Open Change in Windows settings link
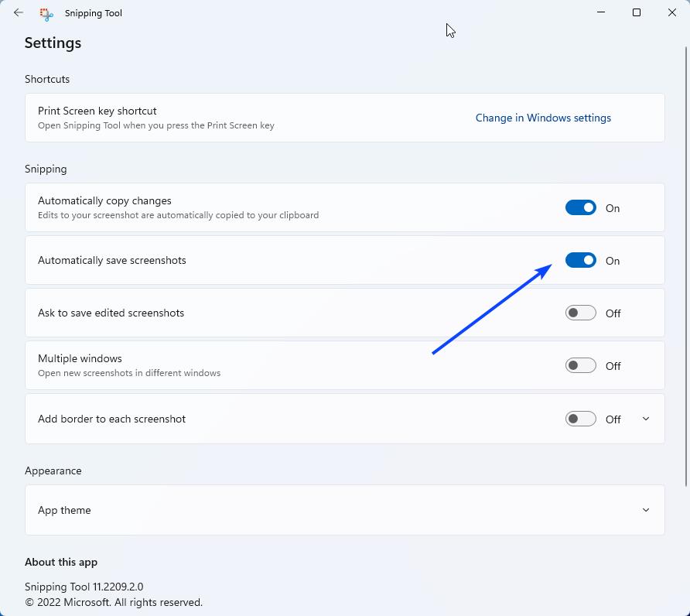 click(x=543, y=118)
